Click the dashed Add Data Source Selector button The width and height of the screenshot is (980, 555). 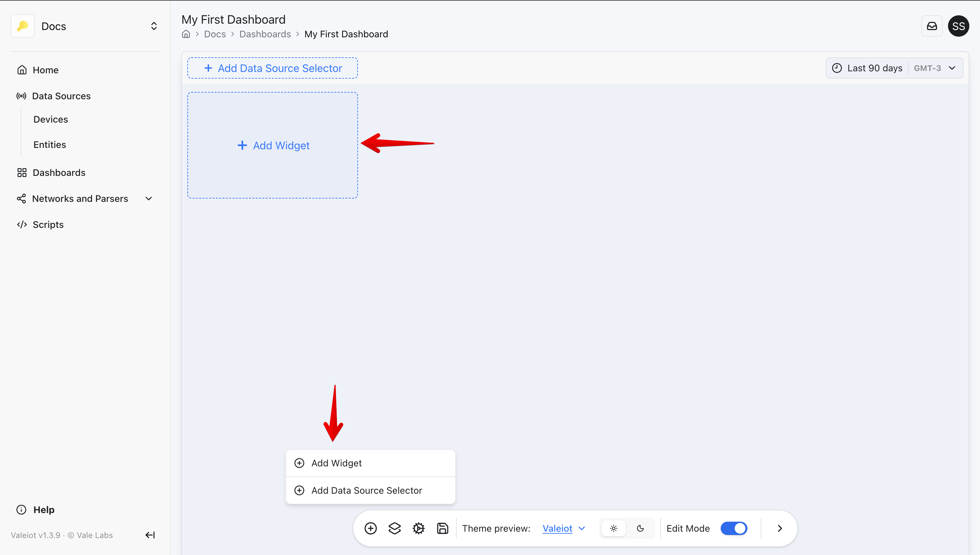[x=272, y=68]
